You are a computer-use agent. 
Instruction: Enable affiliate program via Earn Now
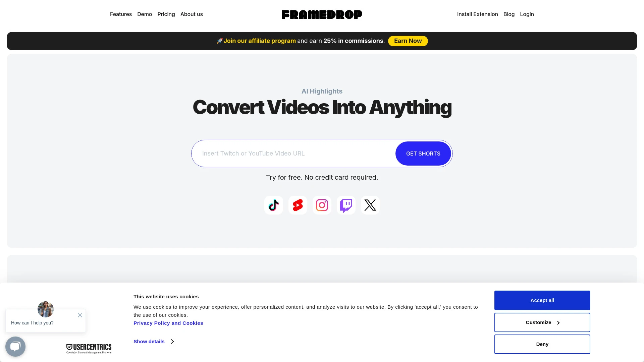pos(408,41)
